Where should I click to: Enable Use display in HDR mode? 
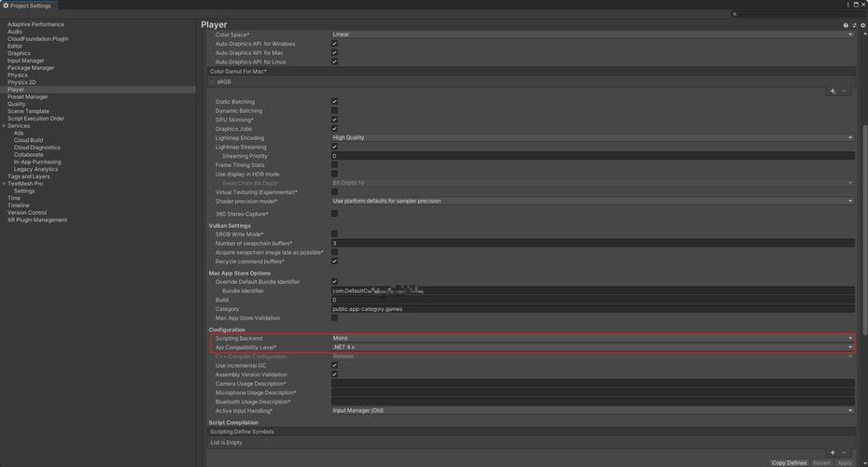334,174
